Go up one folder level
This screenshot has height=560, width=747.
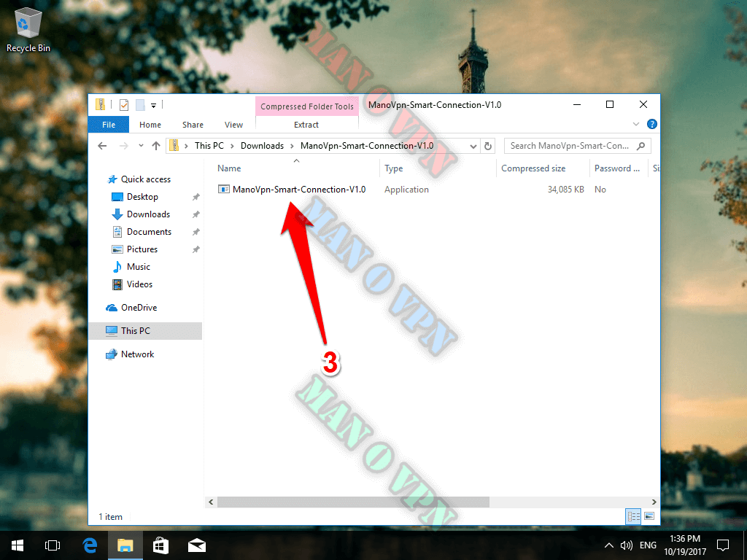click(156, 146)
